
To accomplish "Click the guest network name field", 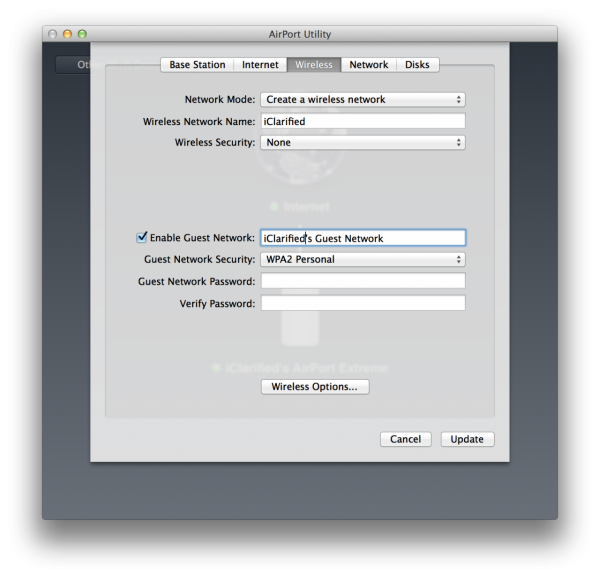I will [363, 238].
